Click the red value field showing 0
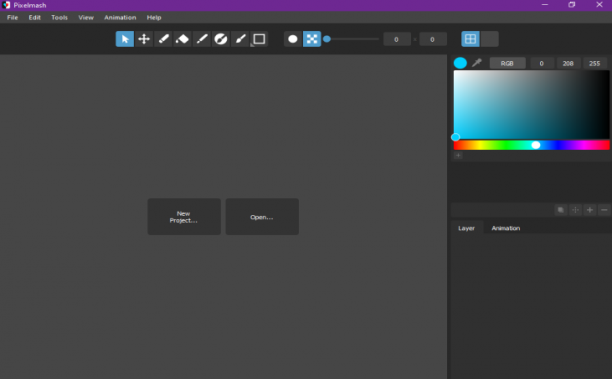 [542, 63]
